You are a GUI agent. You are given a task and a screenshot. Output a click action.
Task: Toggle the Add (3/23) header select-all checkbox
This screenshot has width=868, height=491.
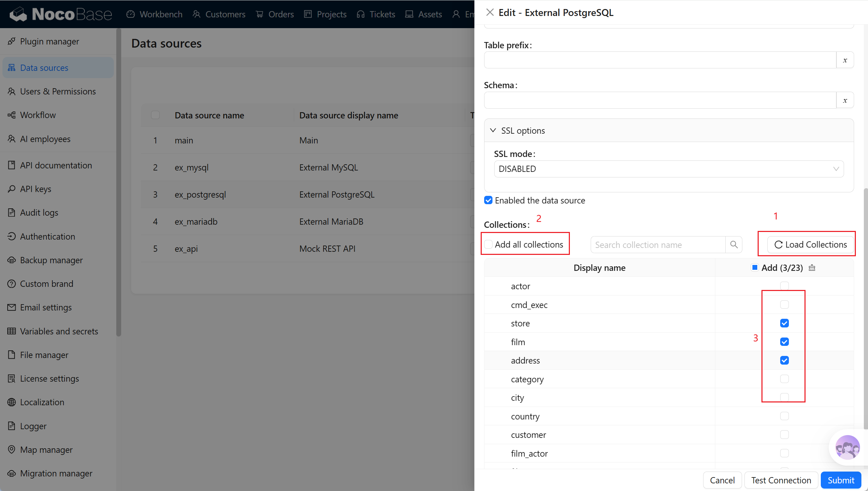click(755, 267)
